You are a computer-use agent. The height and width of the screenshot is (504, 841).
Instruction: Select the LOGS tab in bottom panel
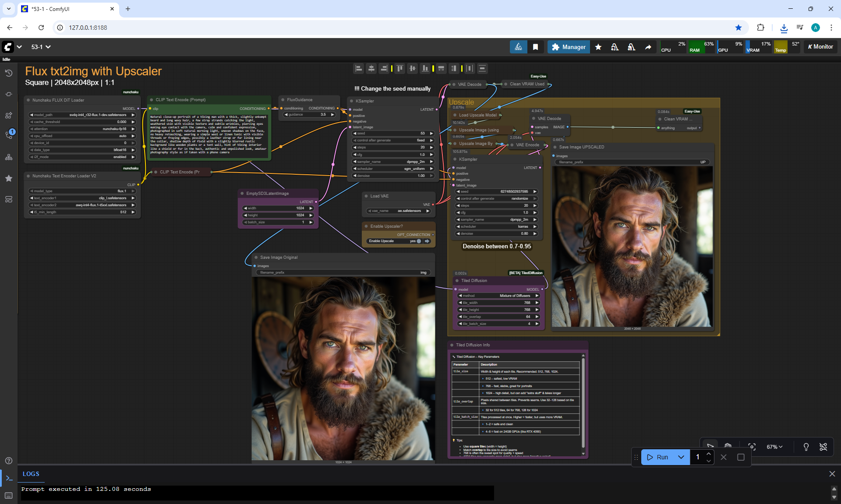(31, 474)
